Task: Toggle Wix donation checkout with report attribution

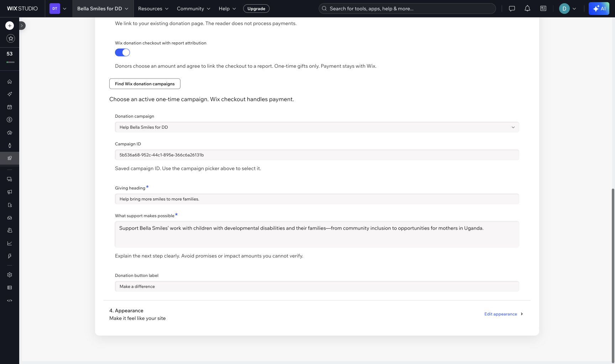Action: (122, 53)
